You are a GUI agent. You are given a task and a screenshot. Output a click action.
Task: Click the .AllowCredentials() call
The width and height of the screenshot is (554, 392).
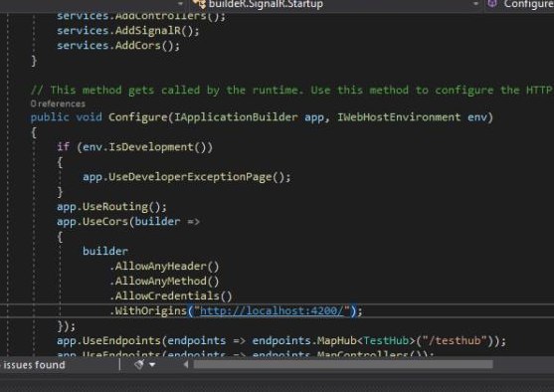(x=171, y=295)
